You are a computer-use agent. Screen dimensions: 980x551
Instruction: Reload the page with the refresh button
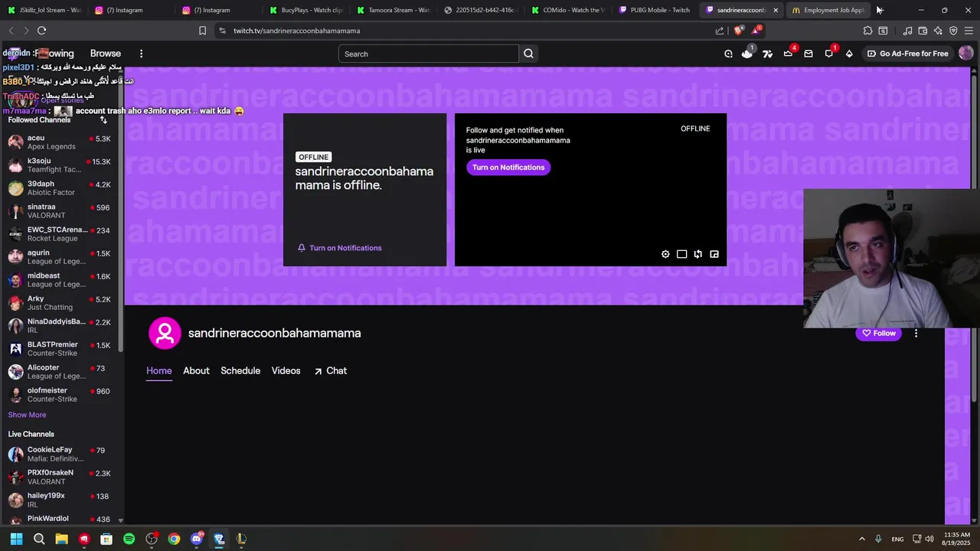(41, 31)
